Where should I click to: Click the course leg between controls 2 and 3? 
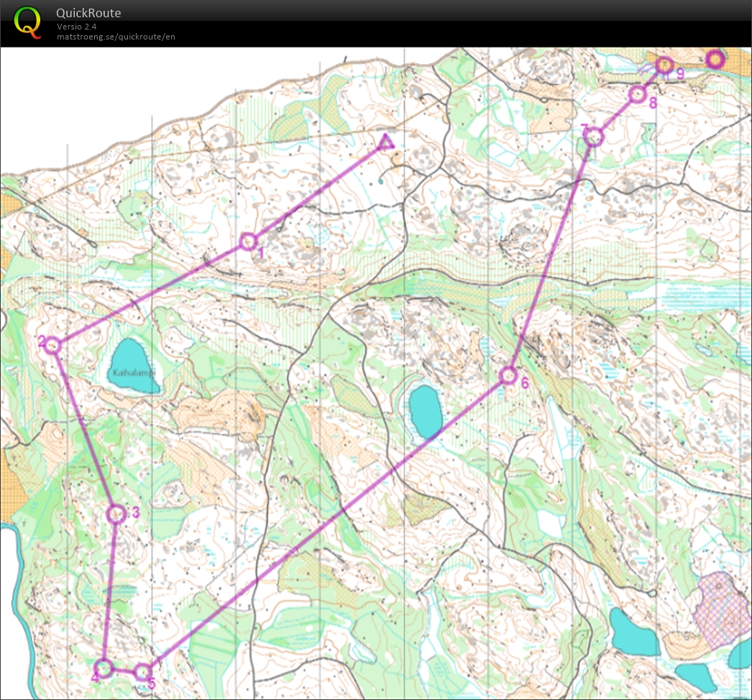click(x=84, y=429)
